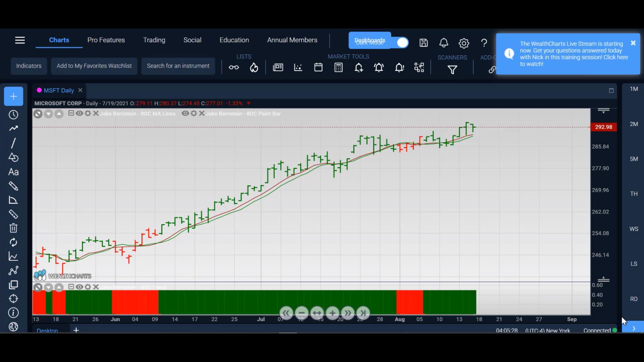The width and height of the screenshot is (644, 362).
Task: Open the Pro Features menu
Action: pos(106,40)
